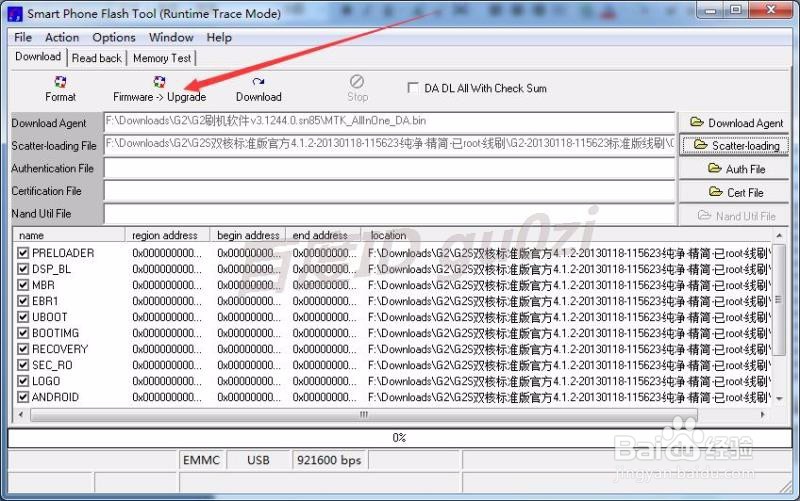Toggle the ANDROID partition checkbox
The height and width of the screenshot is (501, 800).
[23, 397]
